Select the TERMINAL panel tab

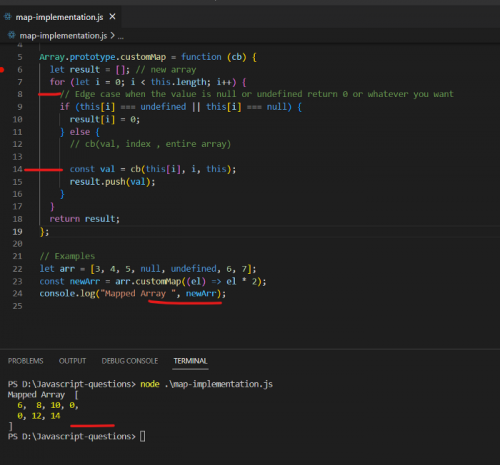point(190,361)
